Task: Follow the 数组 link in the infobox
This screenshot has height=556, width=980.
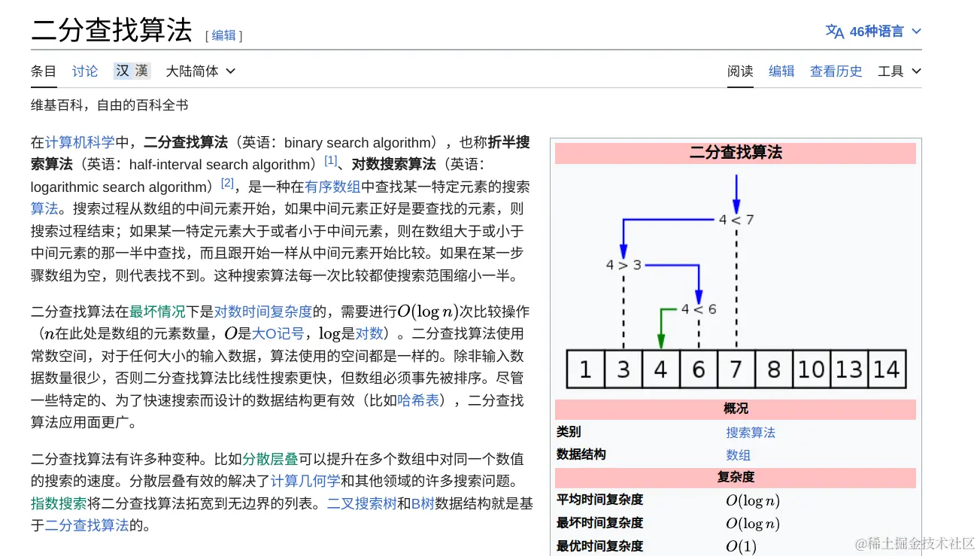Action: 738,455
